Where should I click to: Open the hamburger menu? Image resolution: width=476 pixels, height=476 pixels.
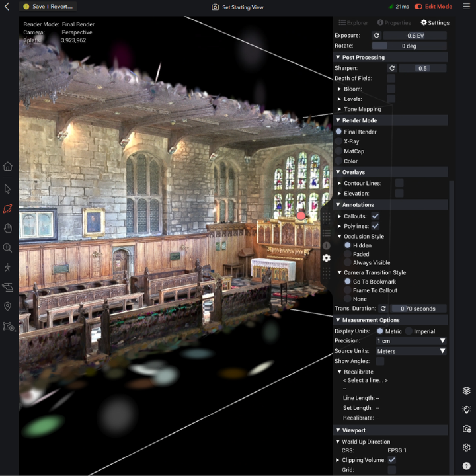tap(466, 7)
